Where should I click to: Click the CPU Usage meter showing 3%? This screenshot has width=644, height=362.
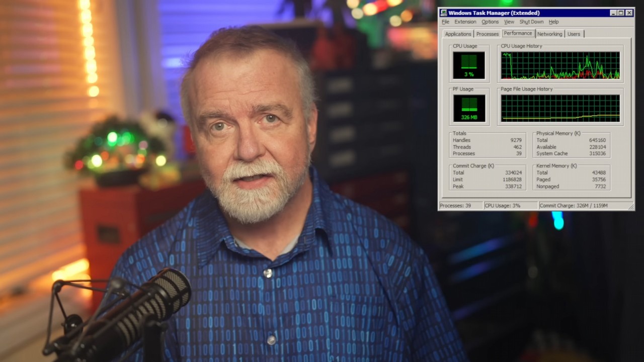coord(468,64)
